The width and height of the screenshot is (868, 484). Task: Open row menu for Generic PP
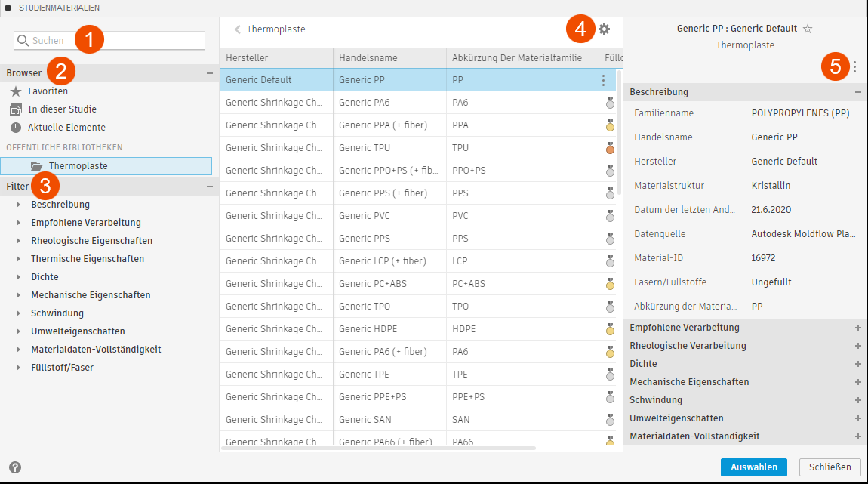603,80
